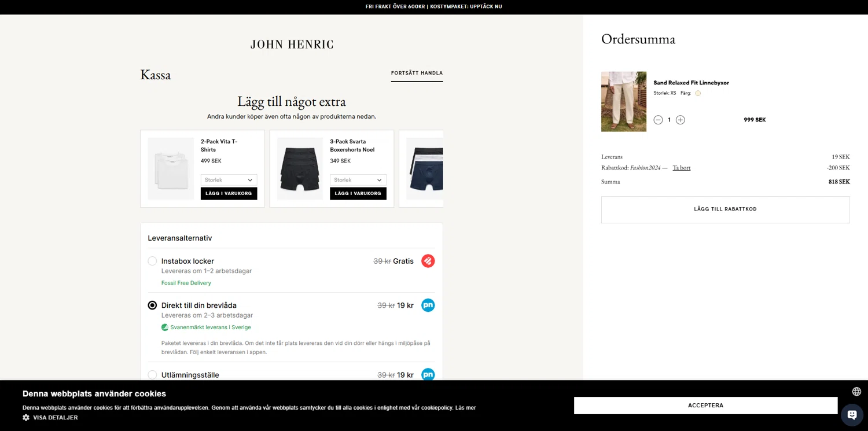This screenshot has height=431, width=868.
Task: Accept cookies with Acceptera button
Action: (705, 406)
